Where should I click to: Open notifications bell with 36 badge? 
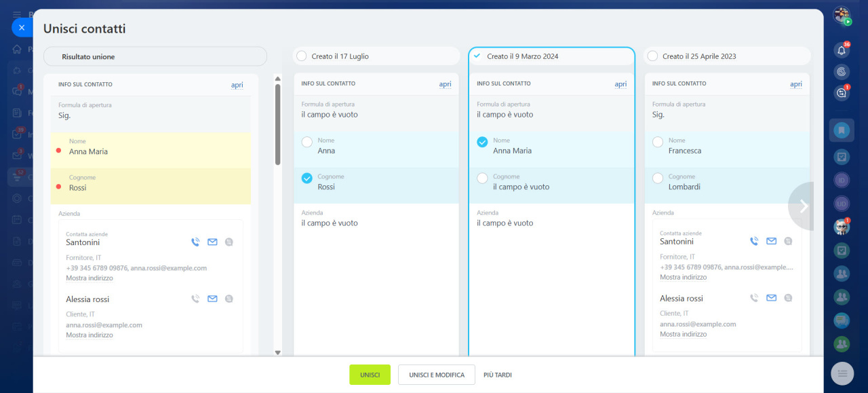842,50
